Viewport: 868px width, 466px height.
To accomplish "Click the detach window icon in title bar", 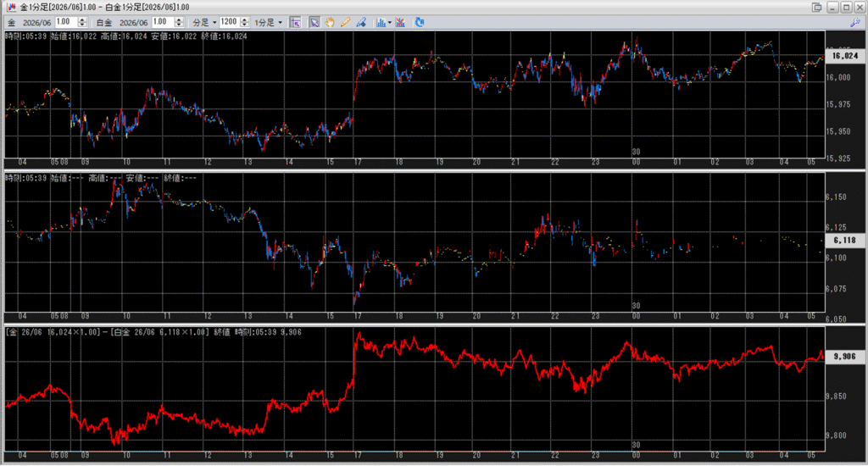I will tap(816, 7).
